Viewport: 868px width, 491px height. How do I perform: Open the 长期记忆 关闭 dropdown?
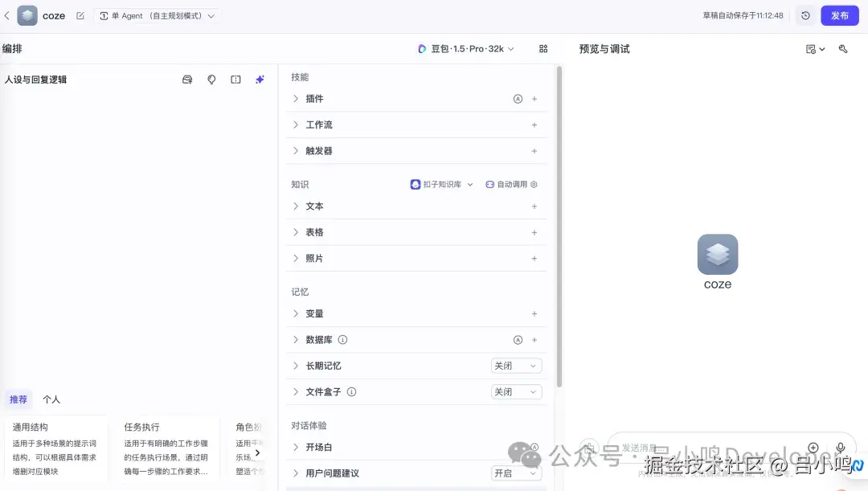pyautogui.click(x=516, y=366)
